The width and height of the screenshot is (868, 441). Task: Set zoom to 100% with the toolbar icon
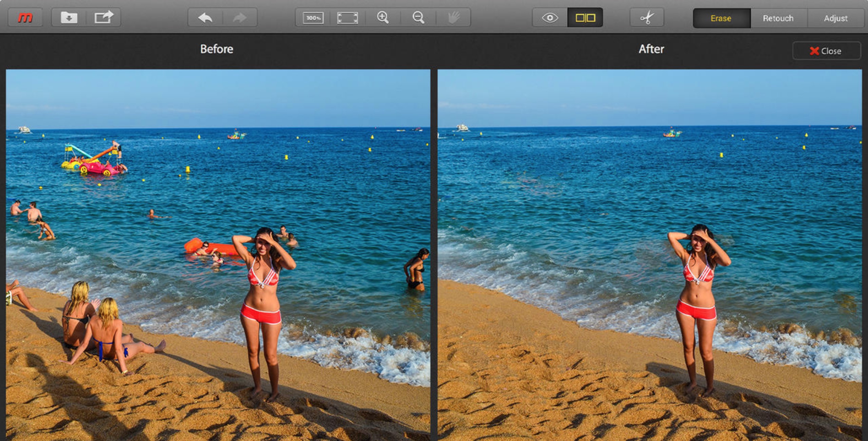[x=313, y=18]
